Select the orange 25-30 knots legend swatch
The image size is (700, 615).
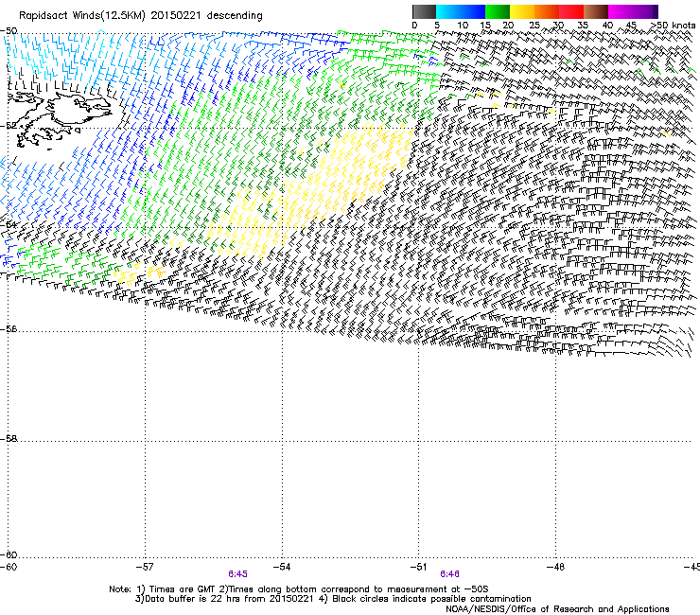click(547, 11)
